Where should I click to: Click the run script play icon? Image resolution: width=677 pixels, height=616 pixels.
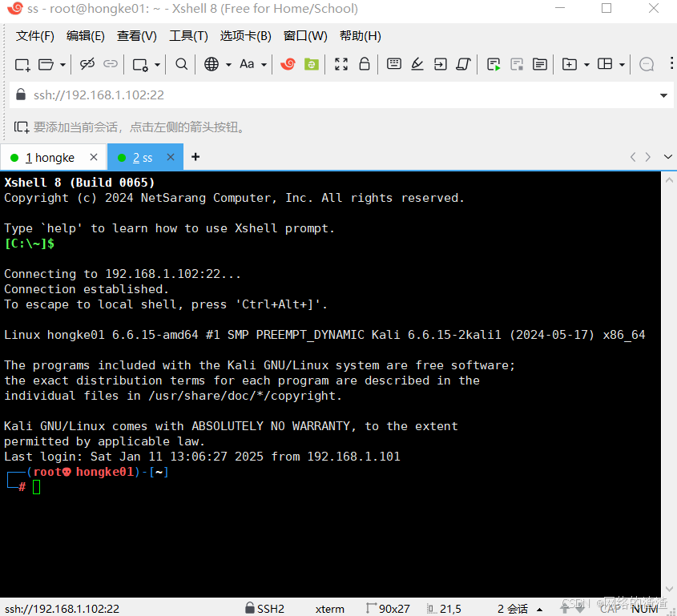click(493, 64)
